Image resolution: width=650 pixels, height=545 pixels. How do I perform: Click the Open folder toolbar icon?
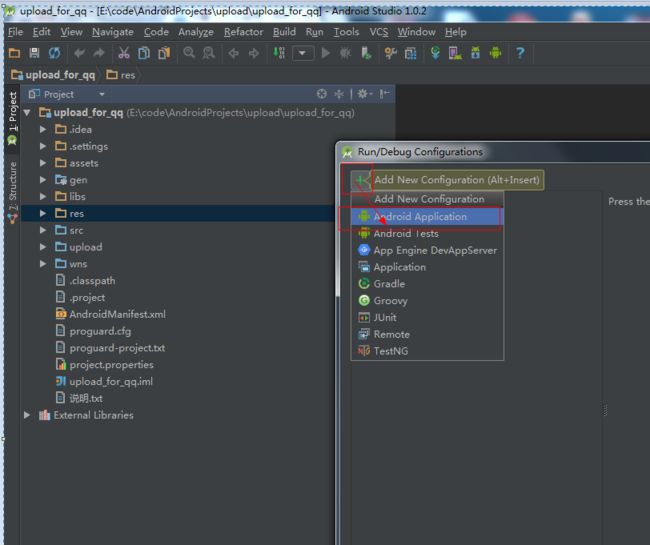(x=14, y=53)
